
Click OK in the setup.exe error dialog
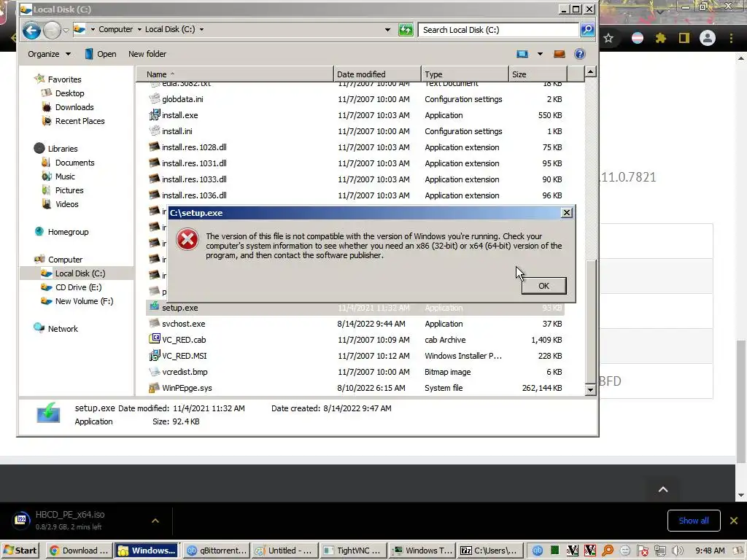tap(543, 286)
